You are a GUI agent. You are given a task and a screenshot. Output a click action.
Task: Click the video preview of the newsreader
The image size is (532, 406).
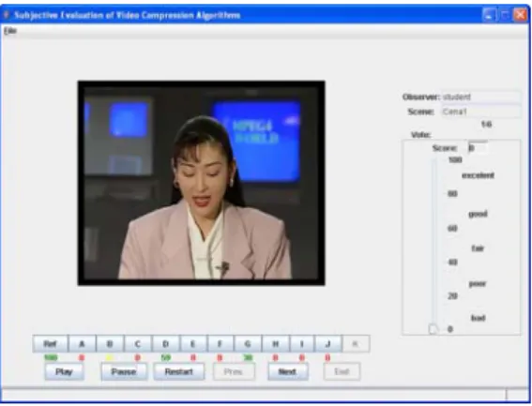click(201, 183)
